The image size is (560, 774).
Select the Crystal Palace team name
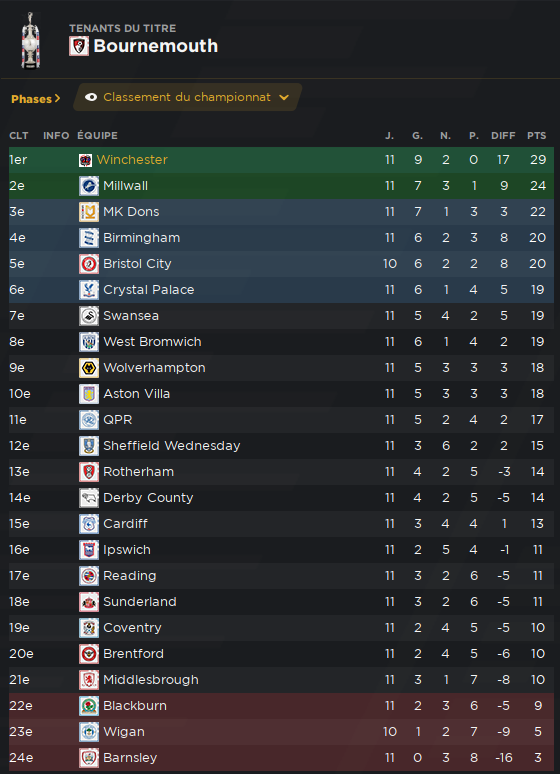tap(149, 290)
